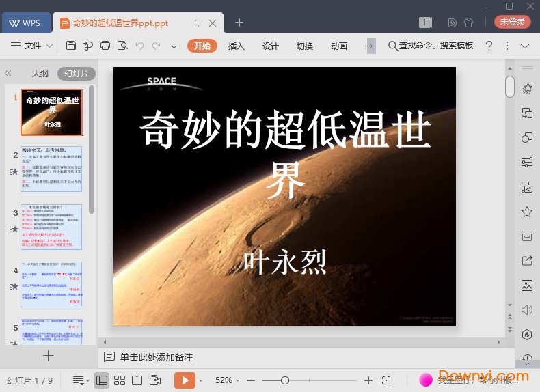Open the picture library icon in sidebar
Screen dimensions: 540x392
(527, 187)
